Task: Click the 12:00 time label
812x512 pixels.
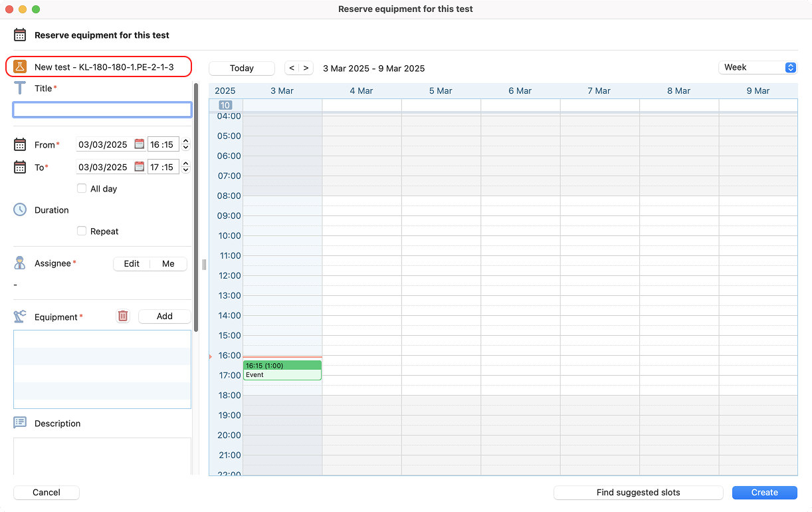Action: click(229, 275)
